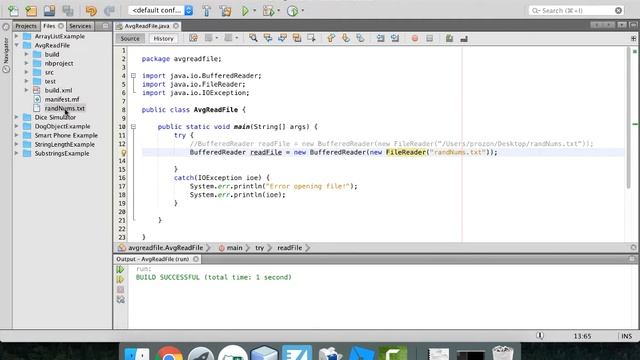Open the Run Project dropdown arrow

pos(254,11)
